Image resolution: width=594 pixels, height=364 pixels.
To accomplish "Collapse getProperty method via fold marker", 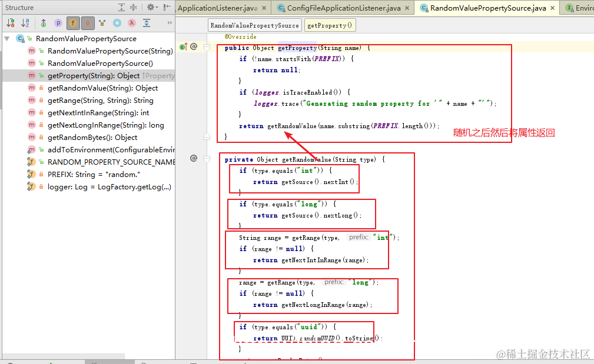I will (x=207, y=47).
